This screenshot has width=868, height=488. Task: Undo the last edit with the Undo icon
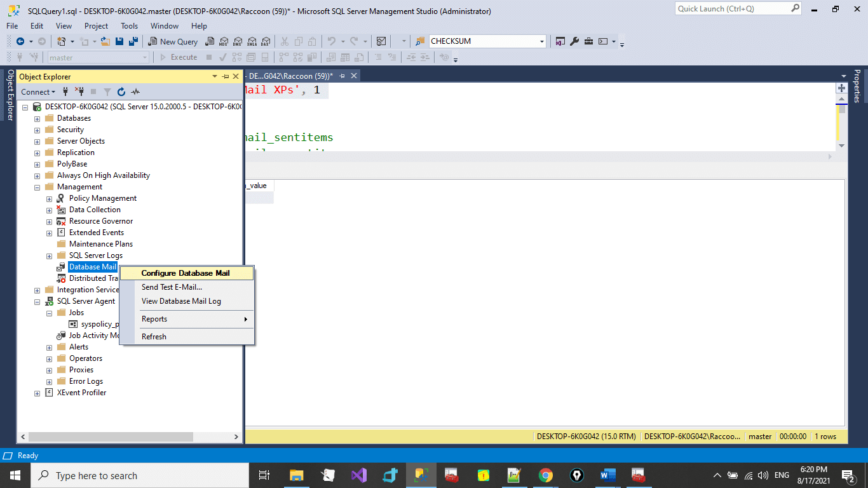click(330, 41)
